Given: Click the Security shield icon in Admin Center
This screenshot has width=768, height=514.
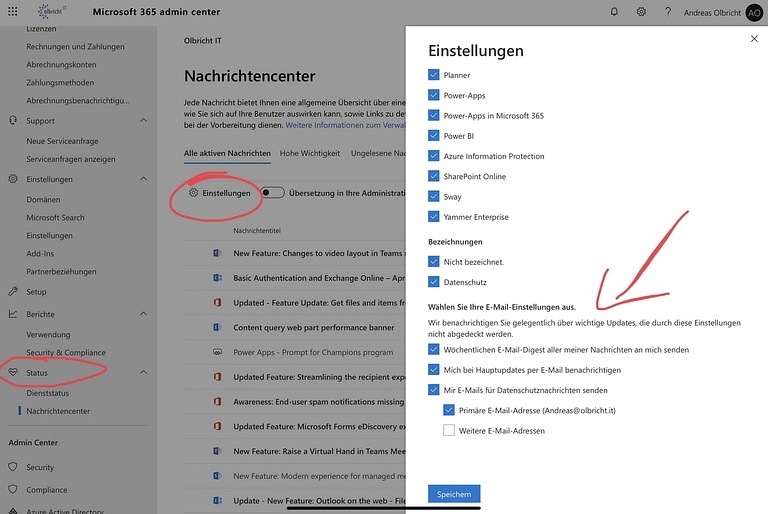Looking at the screenshot, I should tap(13, 467).
